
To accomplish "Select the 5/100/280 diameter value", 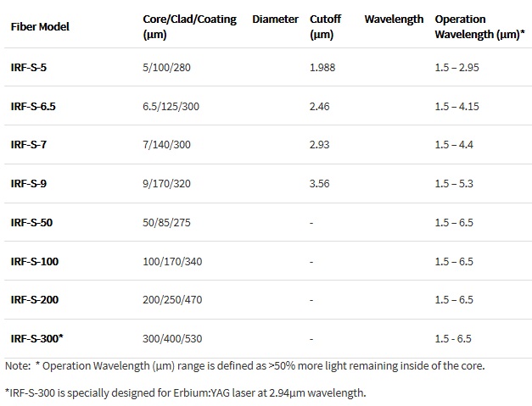I will pos(166,68).
